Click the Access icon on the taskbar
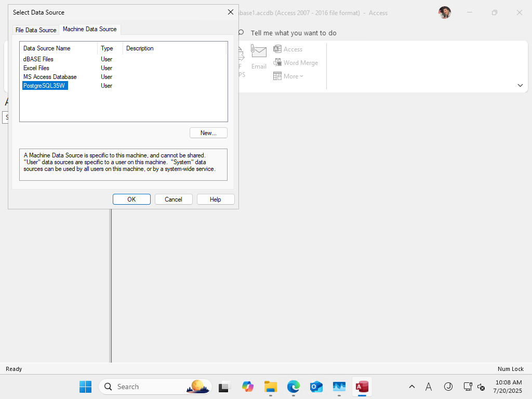Viewport: 532px width, 399px height. (362, 387)
